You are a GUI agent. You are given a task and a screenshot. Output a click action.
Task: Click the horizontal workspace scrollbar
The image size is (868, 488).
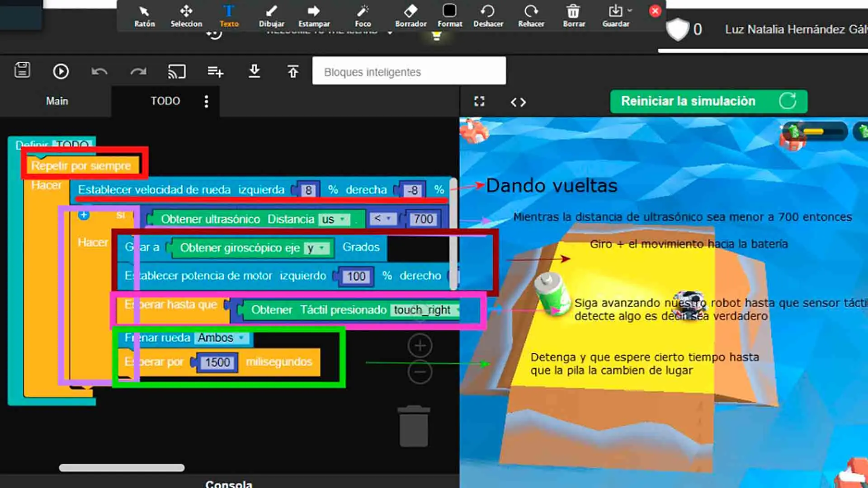tap(122, 468)
